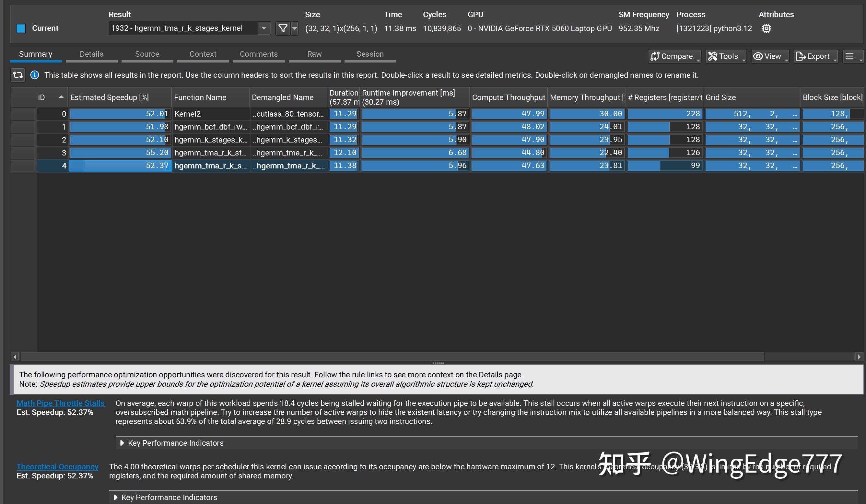Open the Result selection dropdown

pyautogui.click(x=263, y=28)
